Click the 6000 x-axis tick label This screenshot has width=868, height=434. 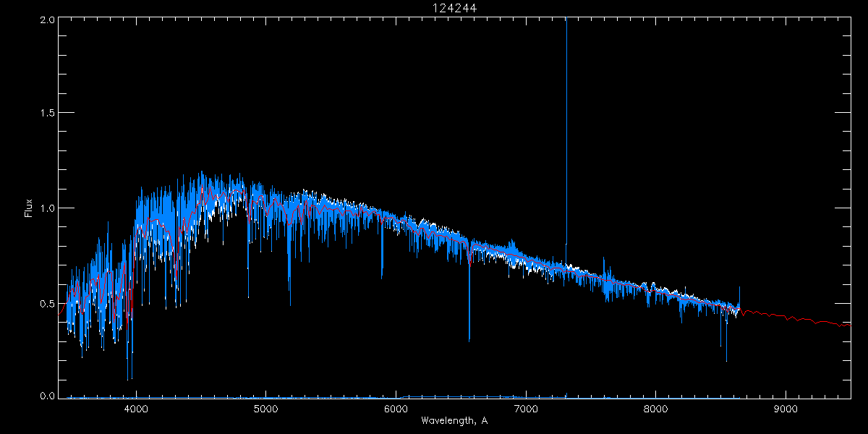click(396, 409)
